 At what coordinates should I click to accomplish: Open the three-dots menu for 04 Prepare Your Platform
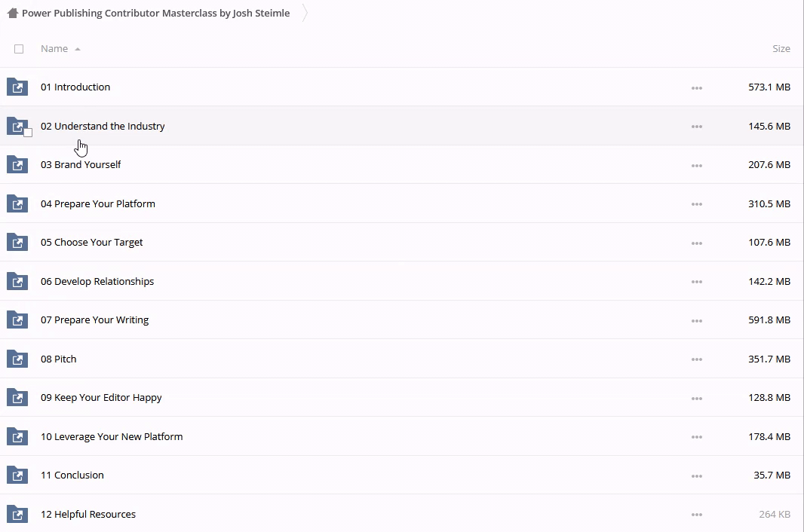(x=696, y=204)
